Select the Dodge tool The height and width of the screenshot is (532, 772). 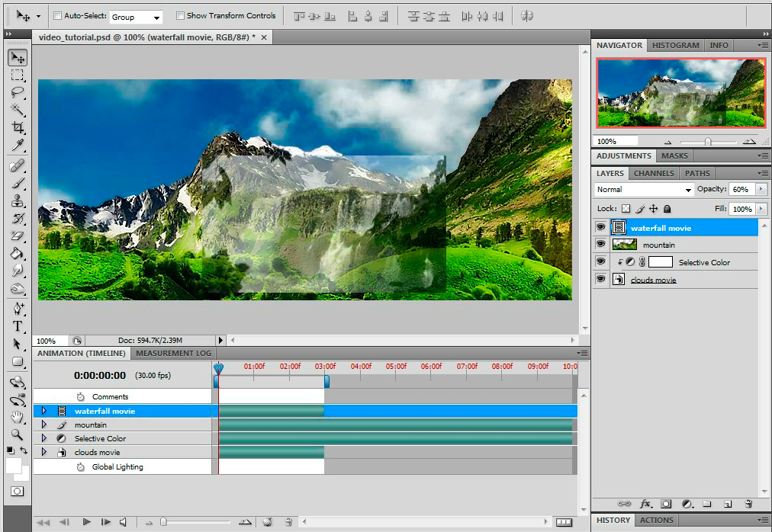18,271
